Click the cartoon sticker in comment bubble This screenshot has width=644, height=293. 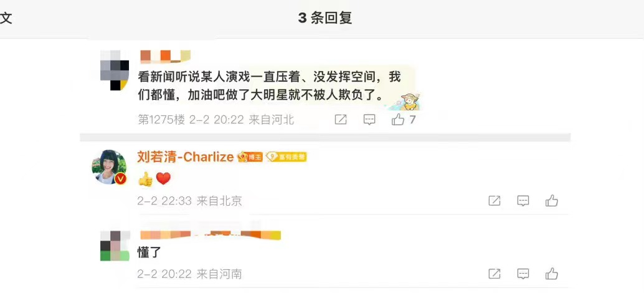[407, 101]
